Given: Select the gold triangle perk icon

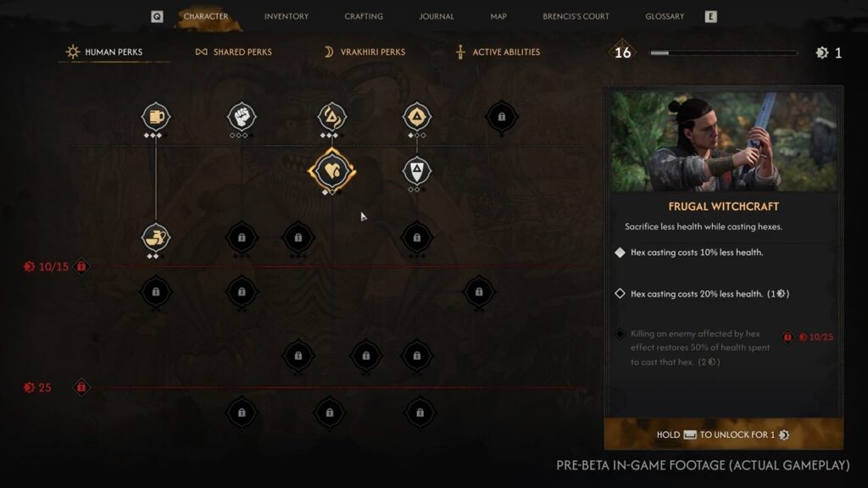Looking at the screenshot, I should click(x=417, y=117).
